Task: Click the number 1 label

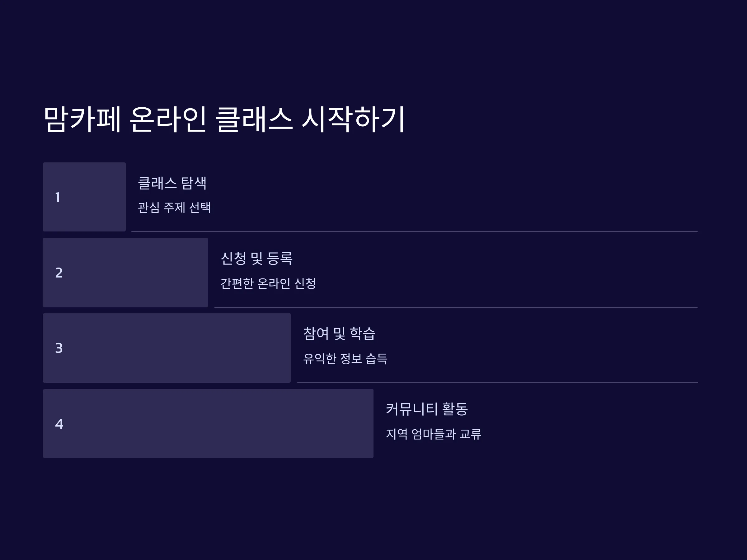Action: pos(58,198)
